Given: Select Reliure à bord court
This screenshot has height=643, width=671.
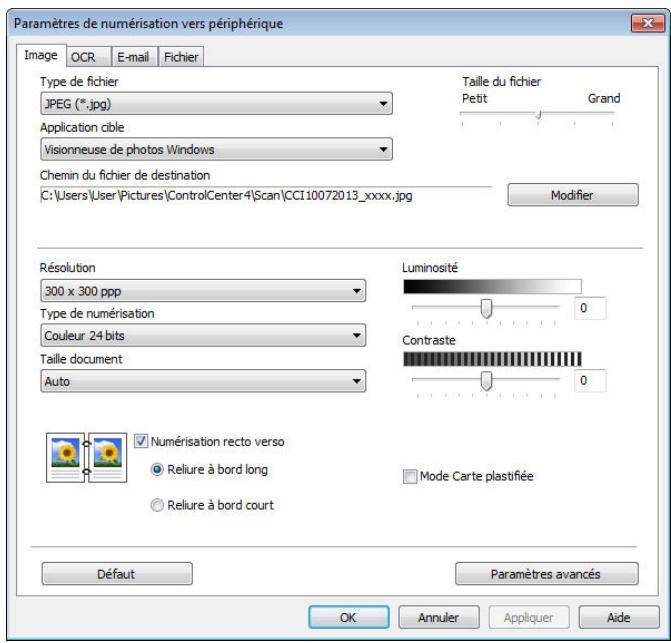Looking at the screenshot, I should coord(157,505).
